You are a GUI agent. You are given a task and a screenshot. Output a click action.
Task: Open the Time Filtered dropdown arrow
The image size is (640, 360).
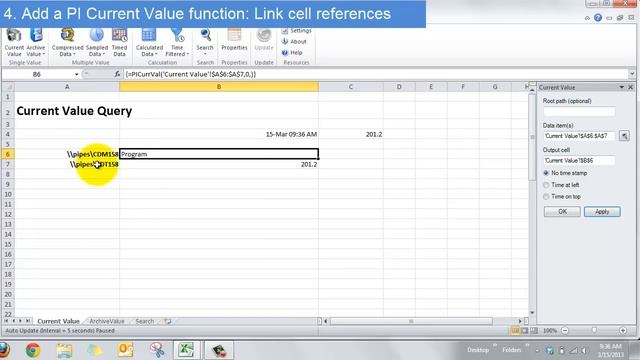point(187,54)
